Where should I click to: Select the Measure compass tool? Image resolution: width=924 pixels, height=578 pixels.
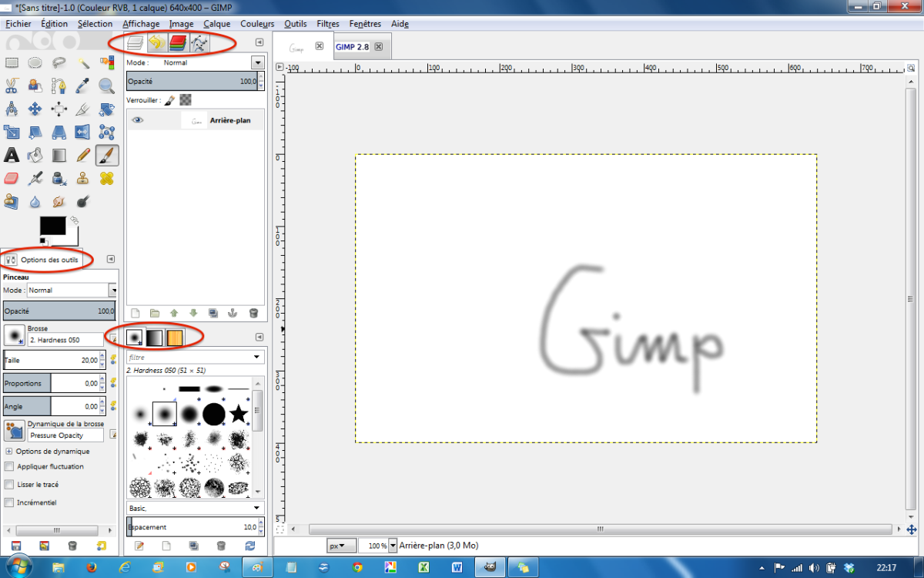click(12, 109)
